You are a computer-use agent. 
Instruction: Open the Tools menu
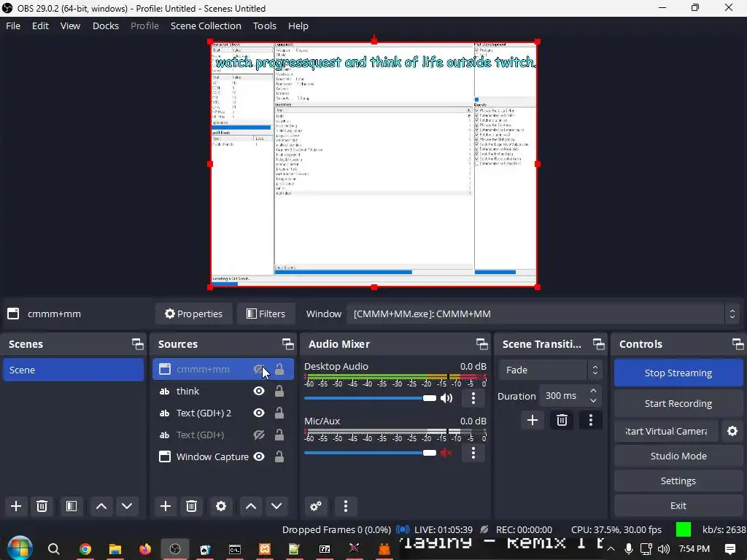(264, 26)
